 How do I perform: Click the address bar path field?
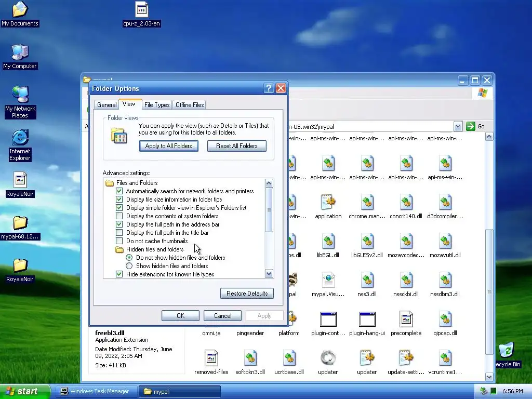tap(370, 127)
